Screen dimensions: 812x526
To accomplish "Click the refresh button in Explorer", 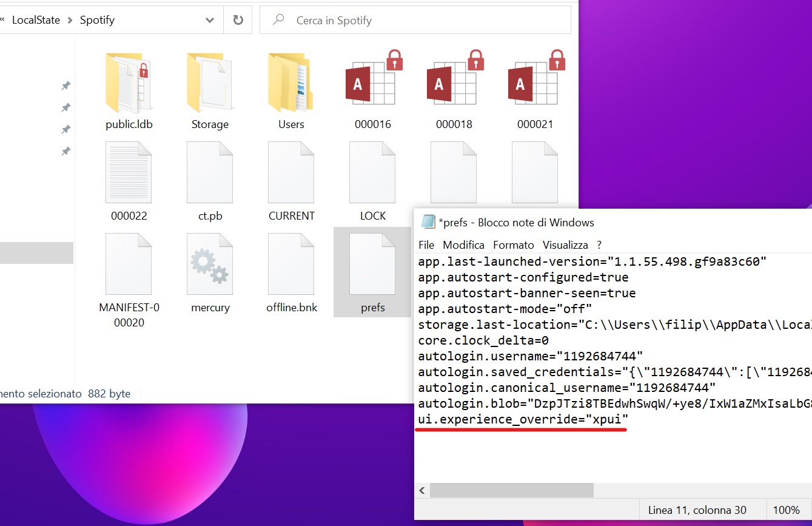I will point(238,20).
